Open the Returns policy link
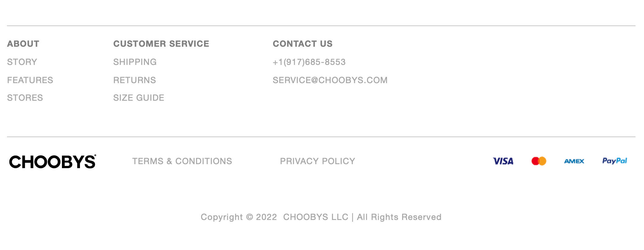 135,80
